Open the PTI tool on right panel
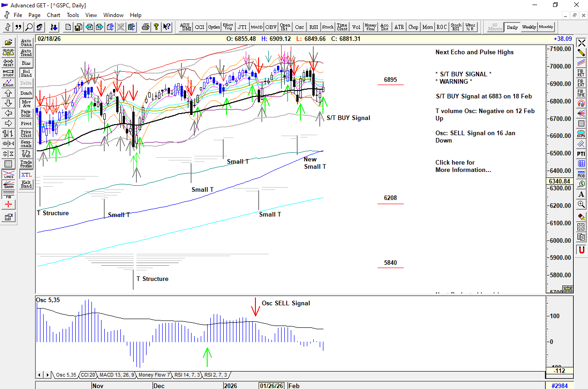This screenshot has height=389, width=588. 581,154
